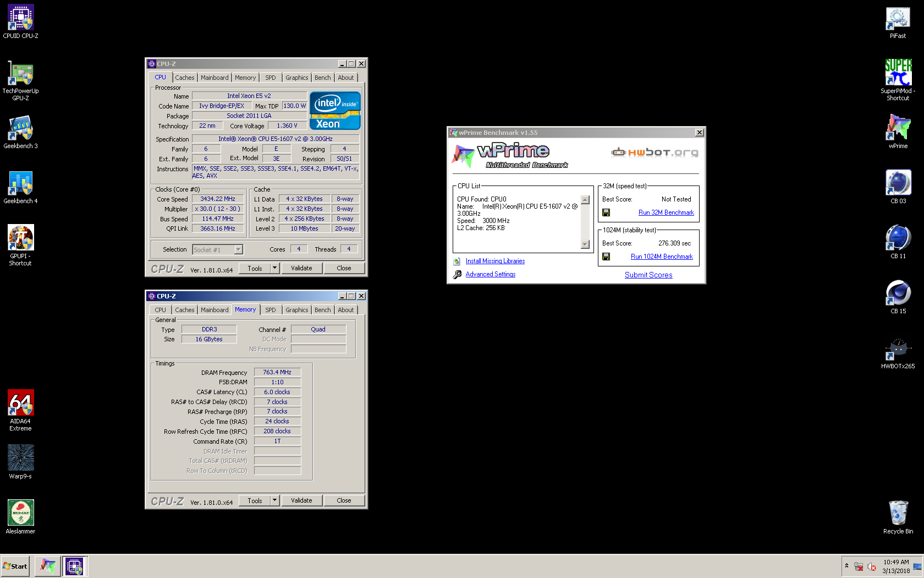Open CB 03 Cinebench icon
The width and height of the screenshot is (924, 578).
(898, 187)
